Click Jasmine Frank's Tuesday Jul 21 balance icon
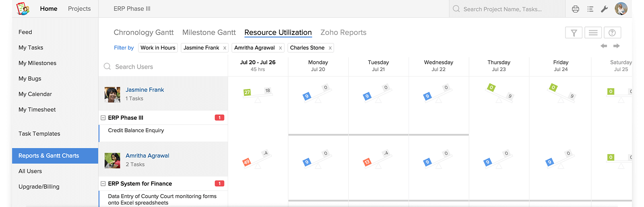 (377, 94)
